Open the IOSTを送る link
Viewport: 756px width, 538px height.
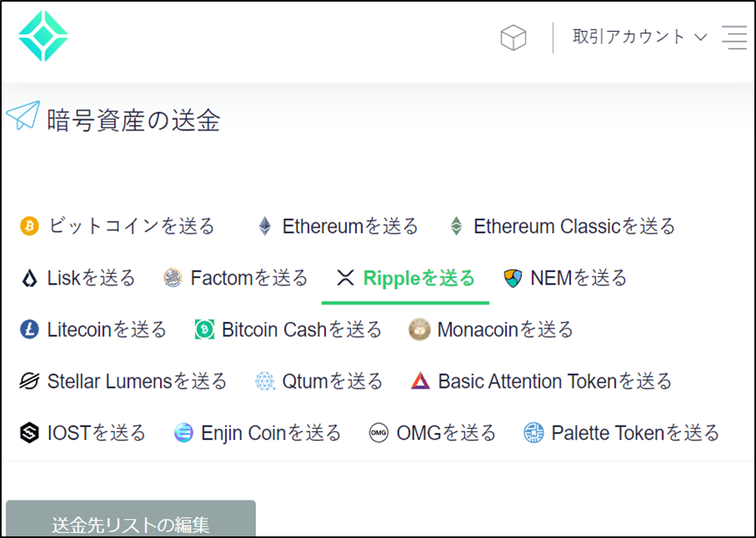pyautogui.click(x=82, y=433)
